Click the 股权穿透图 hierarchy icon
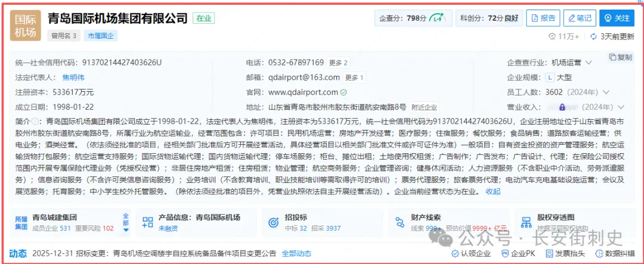This screenshot has width=644, height=264. pyautogui.click(x=526, y=222)
